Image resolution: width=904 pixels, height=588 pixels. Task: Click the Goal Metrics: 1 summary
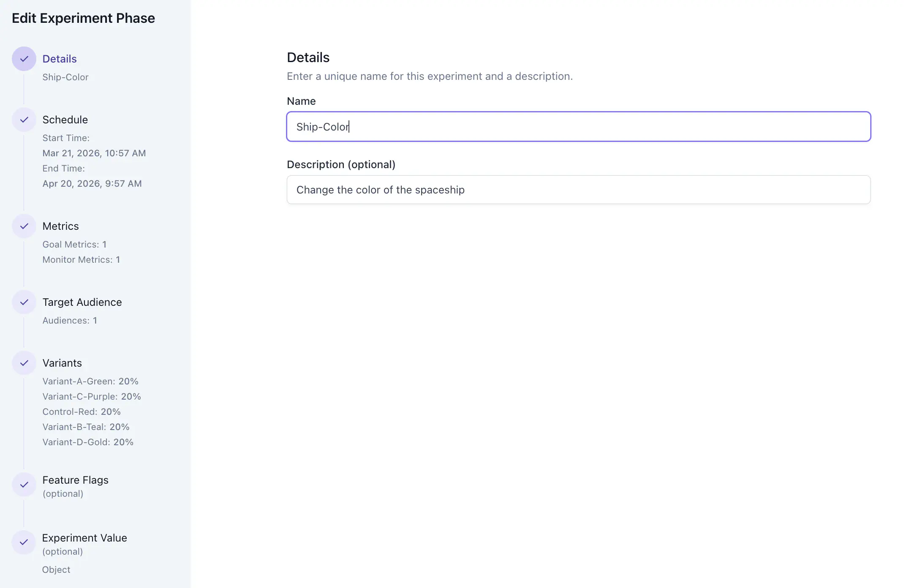[74, 244]
